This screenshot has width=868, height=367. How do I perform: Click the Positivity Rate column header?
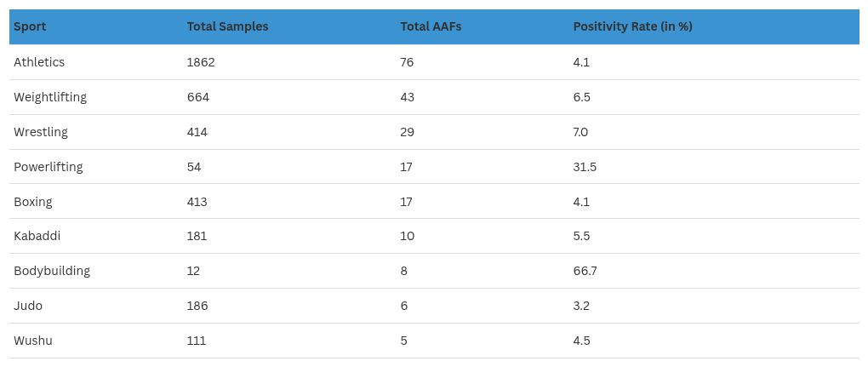coord(632,26)
